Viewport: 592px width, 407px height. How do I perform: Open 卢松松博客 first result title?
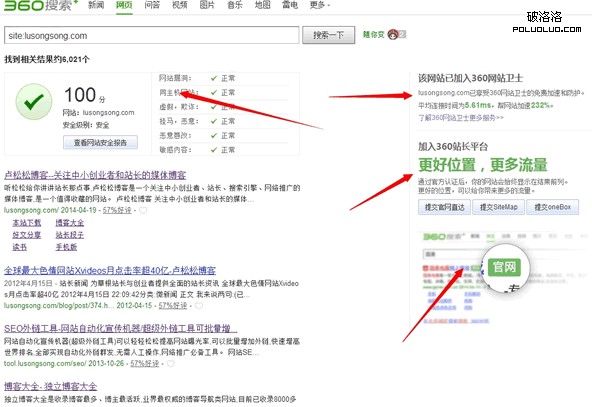pos(95,175)
